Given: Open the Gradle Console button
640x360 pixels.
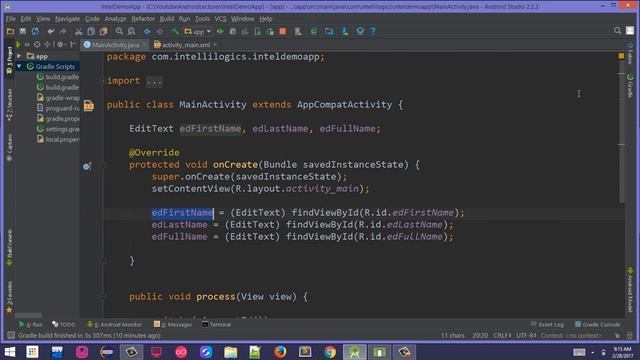Looking at the screenshot, I should [597, 324].
